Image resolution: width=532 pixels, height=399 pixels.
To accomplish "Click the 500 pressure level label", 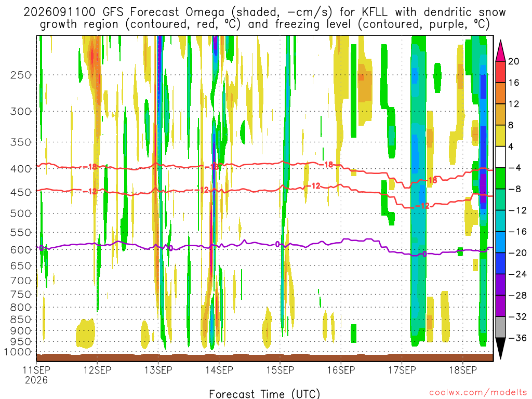I will pos(21,214).
